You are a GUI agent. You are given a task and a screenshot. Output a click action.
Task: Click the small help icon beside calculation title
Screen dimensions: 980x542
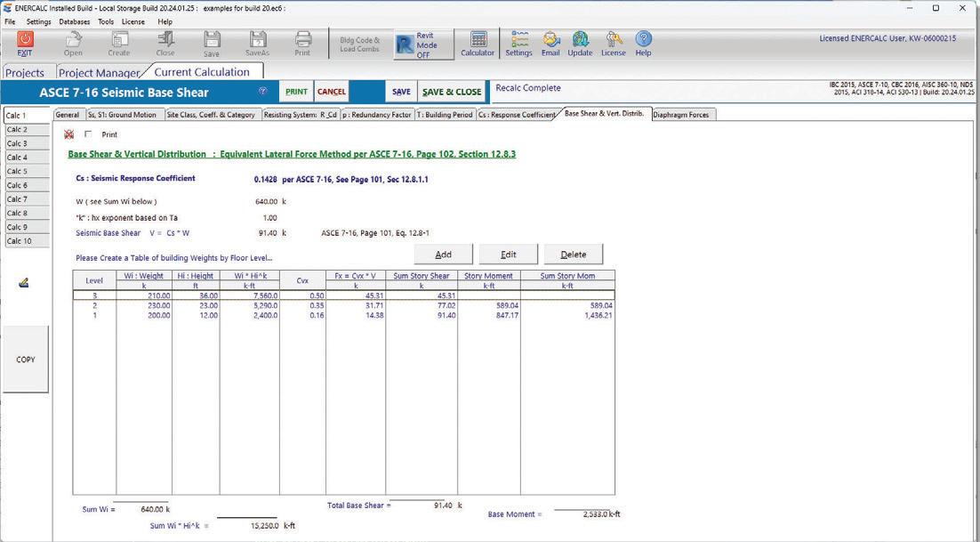point(263,92)
